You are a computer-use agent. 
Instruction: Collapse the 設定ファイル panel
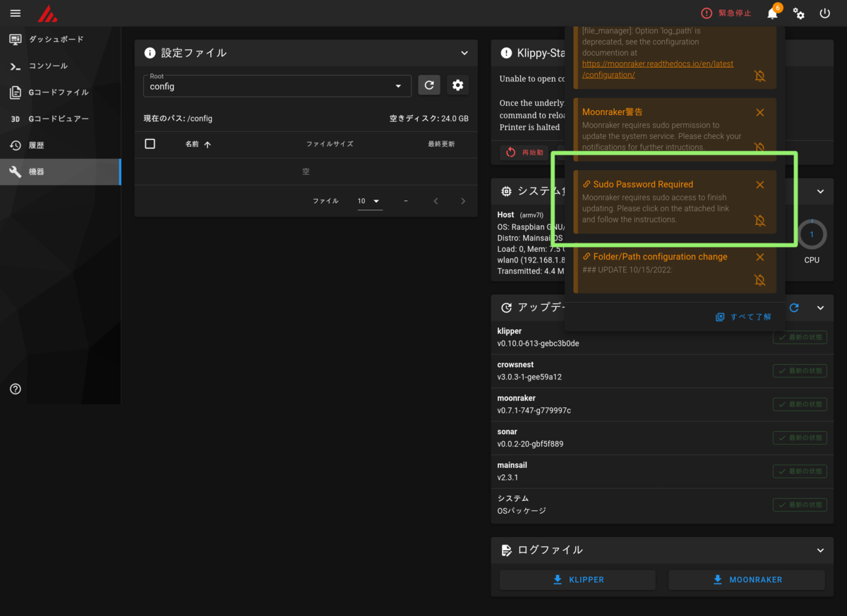point(464,53)
